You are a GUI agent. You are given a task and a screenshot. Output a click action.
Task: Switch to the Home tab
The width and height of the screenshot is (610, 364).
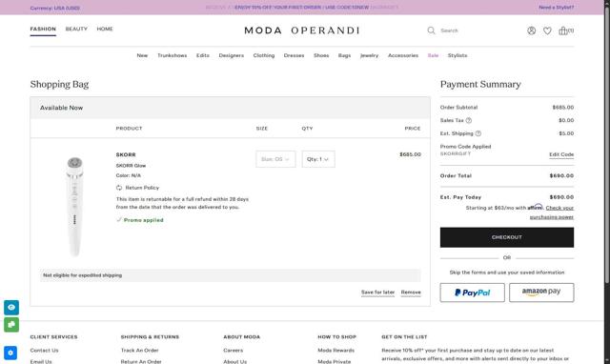pyautogui.click(x=105, y=30)
